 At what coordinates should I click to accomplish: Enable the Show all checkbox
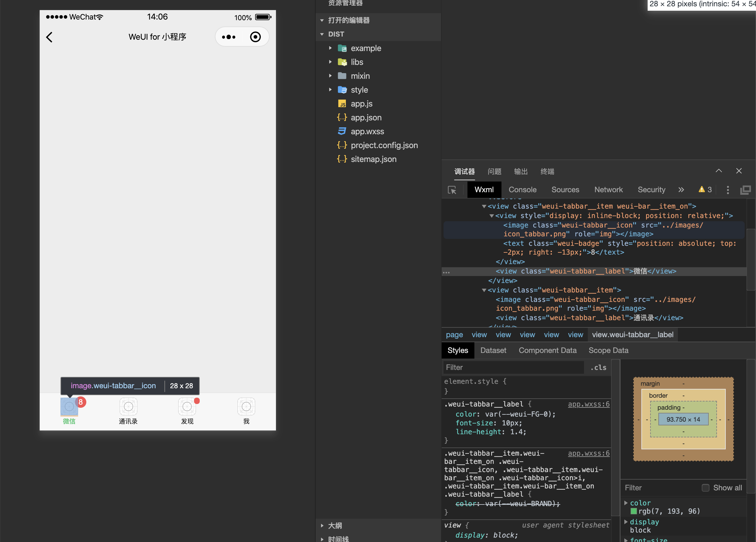(x=705, y=487)
